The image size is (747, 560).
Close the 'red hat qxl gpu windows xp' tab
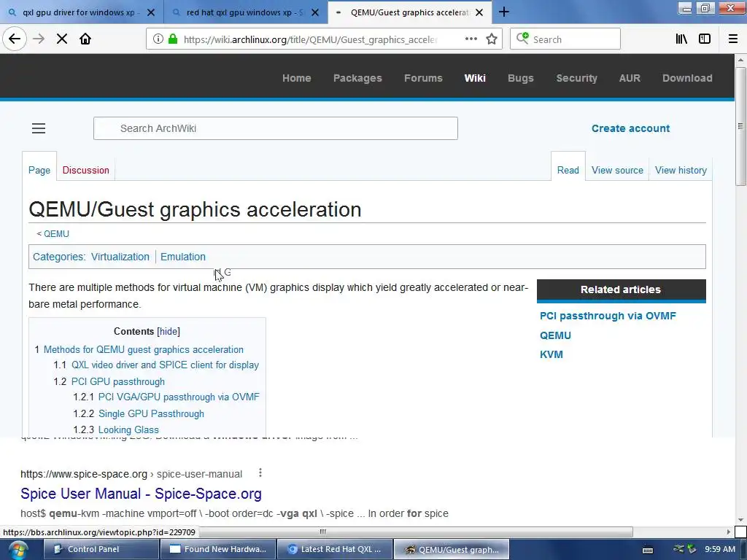[315, 12]
